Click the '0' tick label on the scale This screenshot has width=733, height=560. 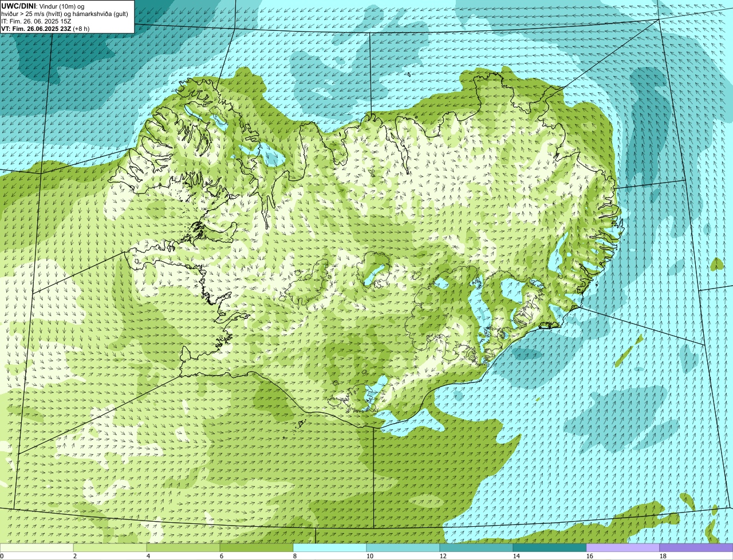tap(2, 556)
